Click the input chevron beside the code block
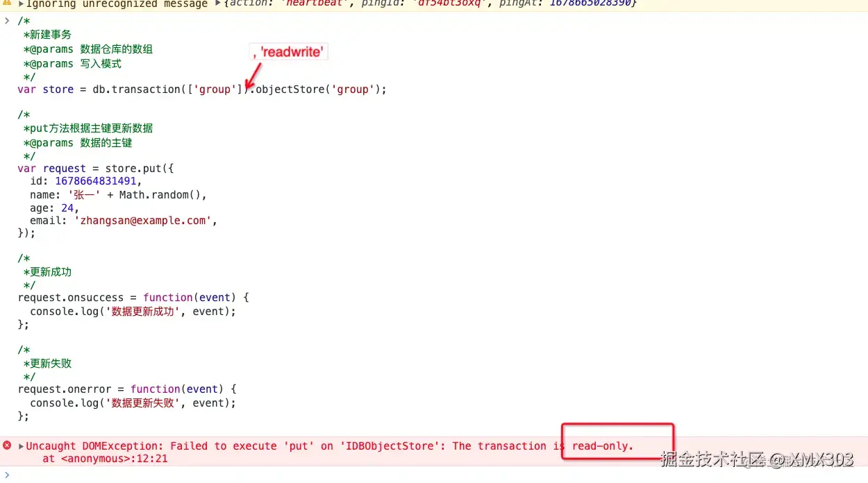 click(7, 21)
